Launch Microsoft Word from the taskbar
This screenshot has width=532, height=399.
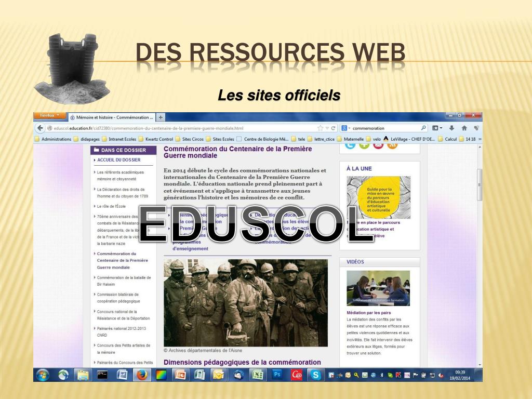[122, 375]
